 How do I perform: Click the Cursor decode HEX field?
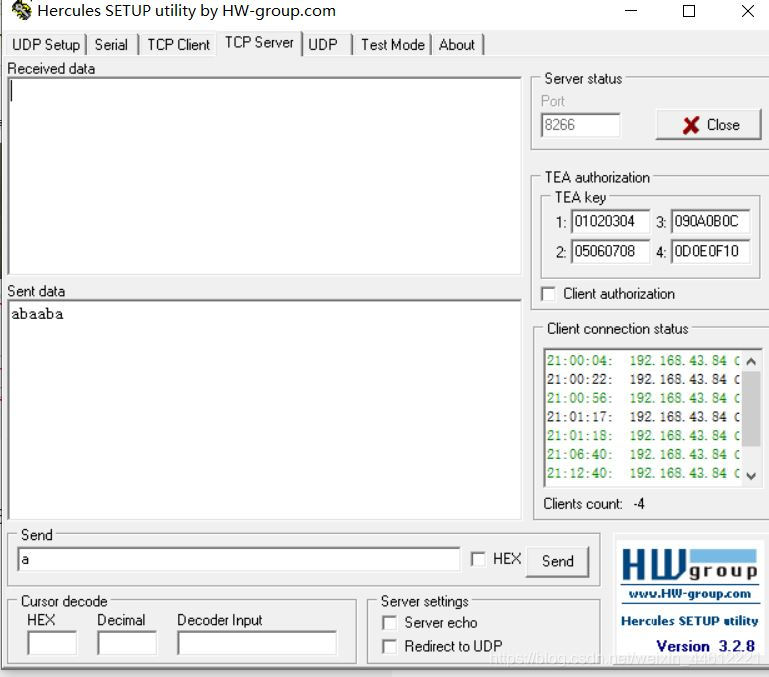pyautogui.click(x=52, y=643)
